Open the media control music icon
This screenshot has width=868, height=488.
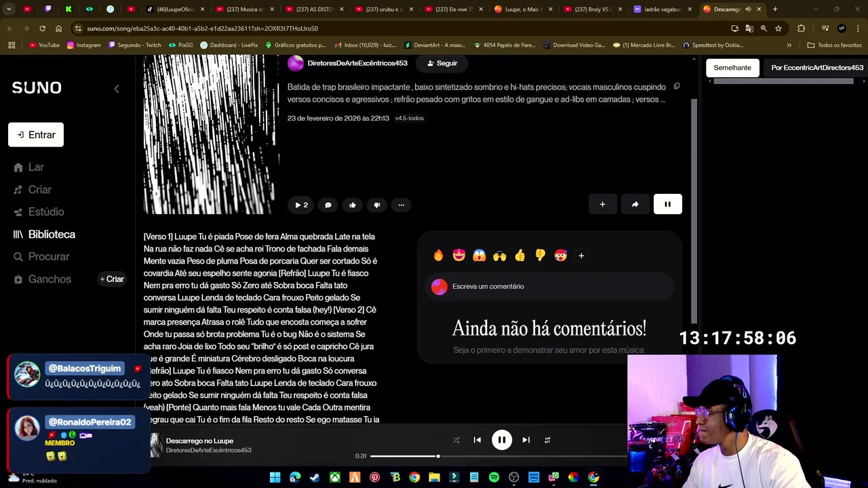click(825, 28)
